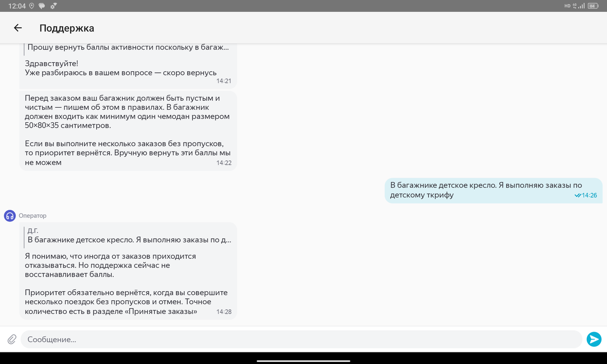The image size is (607, 364).
Task: Open quoted message 'Прошу вернуть баллы активности'
Action: click(x=127, y=48)
